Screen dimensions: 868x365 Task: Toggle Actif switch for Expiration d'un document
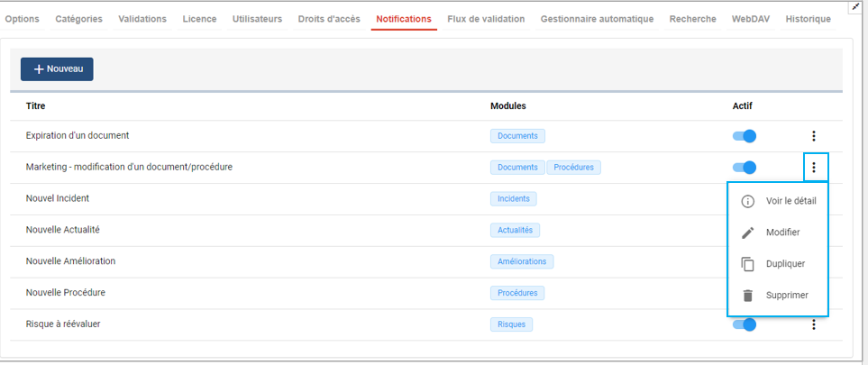744,136
